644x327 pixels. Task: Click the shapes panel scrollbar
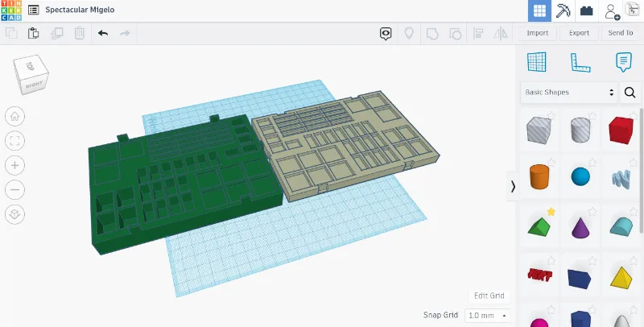[x=642, y=171]
